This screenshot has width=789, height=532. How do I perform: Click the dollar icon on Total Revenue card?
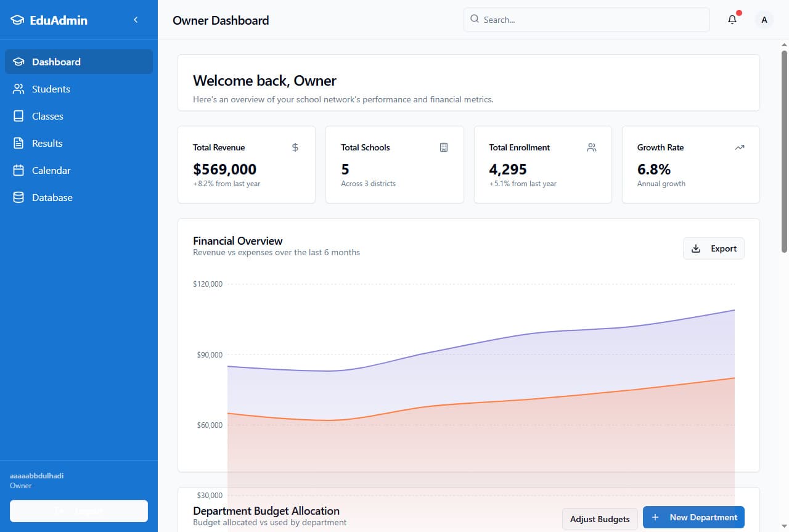pos(295,147)
